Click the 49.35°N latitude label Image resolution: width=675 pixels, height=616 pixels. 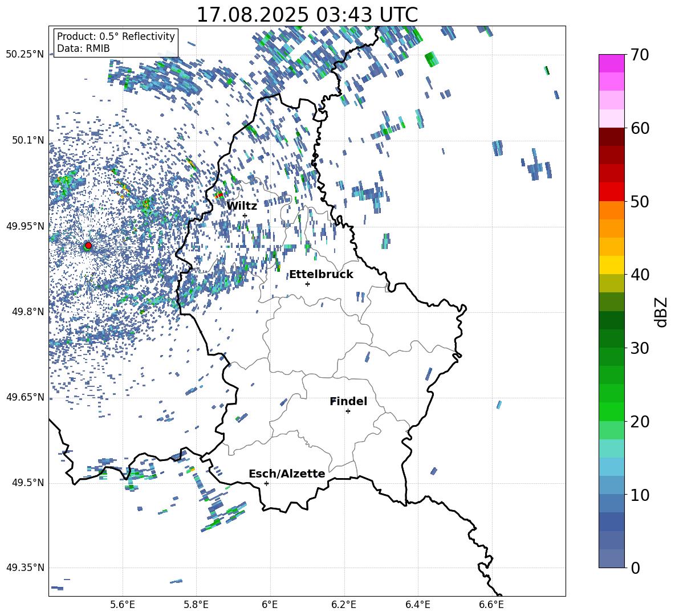click(x=25, y=568)
